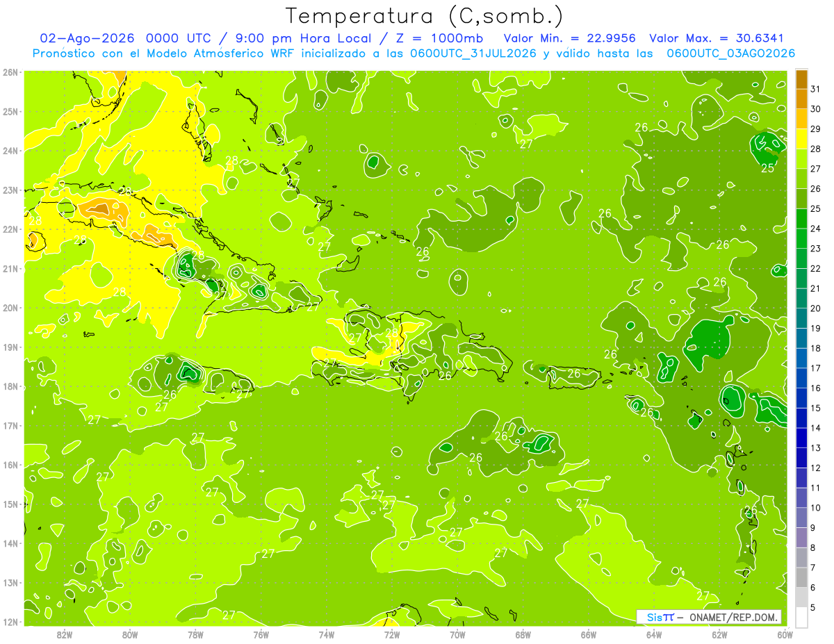Click the 26N latitude axis label
The height and width of the screenshot is (644, 834).
pyautogui.click(x=10, y=72)
